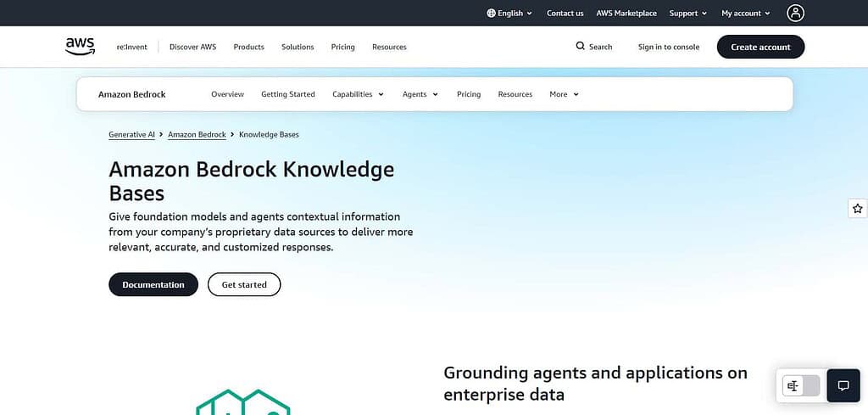
Task: Expand the Agents dropdown
Action: click(x=420, y=94)
